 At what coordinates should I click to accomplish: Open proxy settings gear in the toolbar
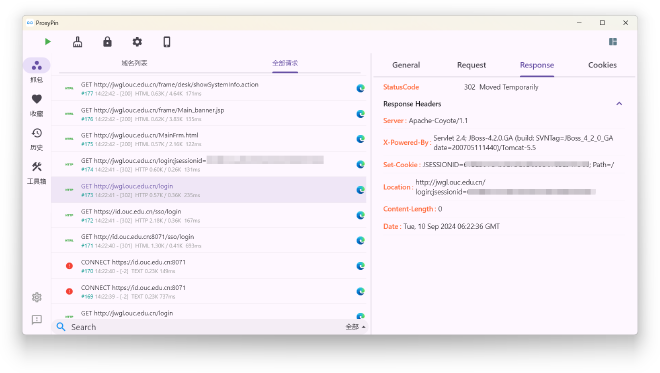[137, 42]
